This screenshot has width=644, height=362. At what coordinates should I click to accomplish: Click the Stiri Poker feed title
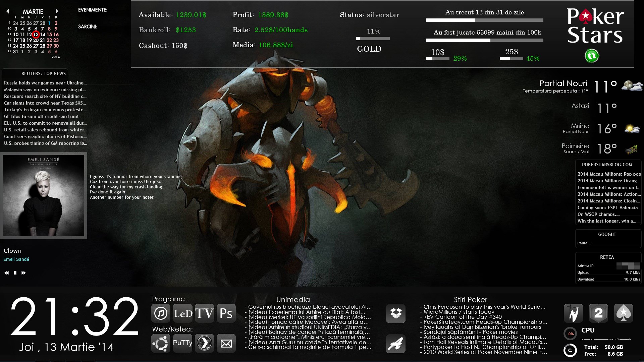point(471,299)
